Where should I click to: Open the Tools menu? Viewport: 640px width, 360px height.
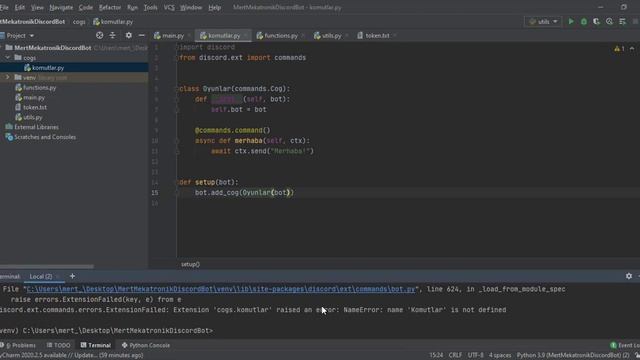point(150,7)
